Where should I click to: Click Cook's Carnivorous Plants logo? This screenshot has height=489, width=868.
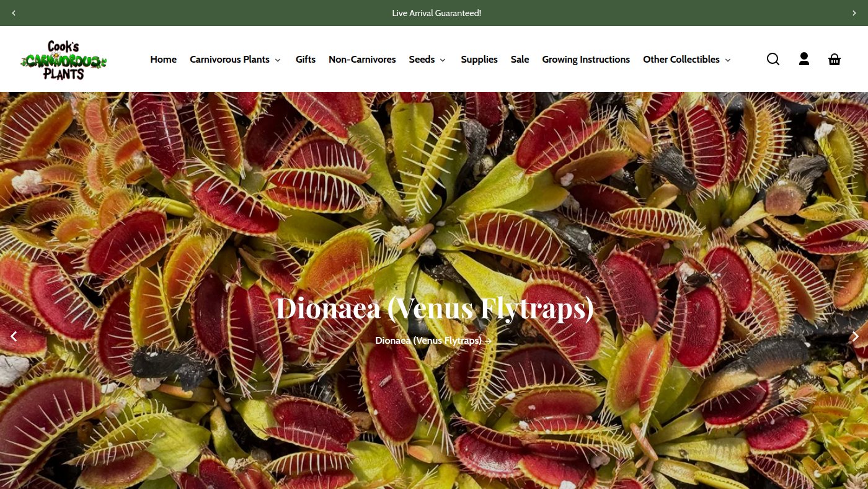tap(63, 60)
